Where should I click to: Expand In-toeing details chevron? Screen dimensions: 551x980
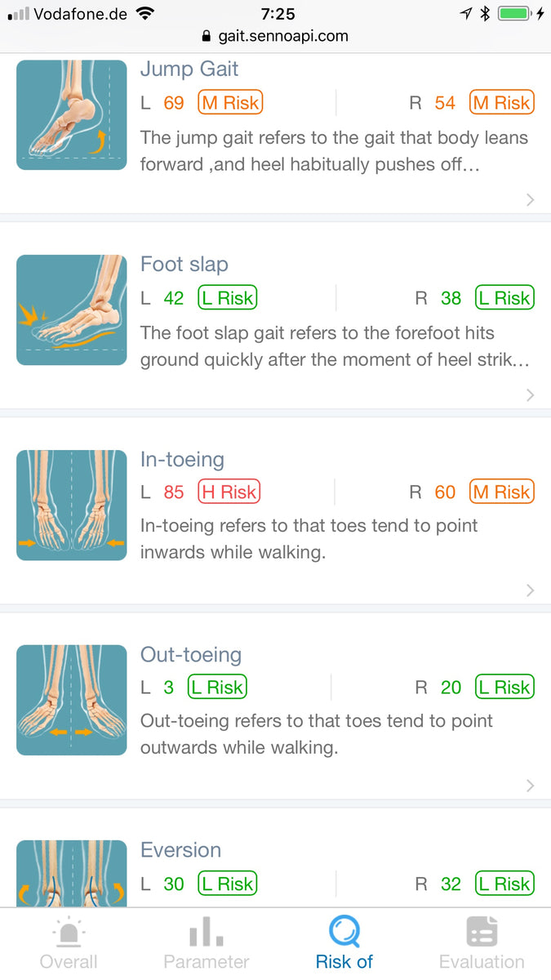coord(531,590)
